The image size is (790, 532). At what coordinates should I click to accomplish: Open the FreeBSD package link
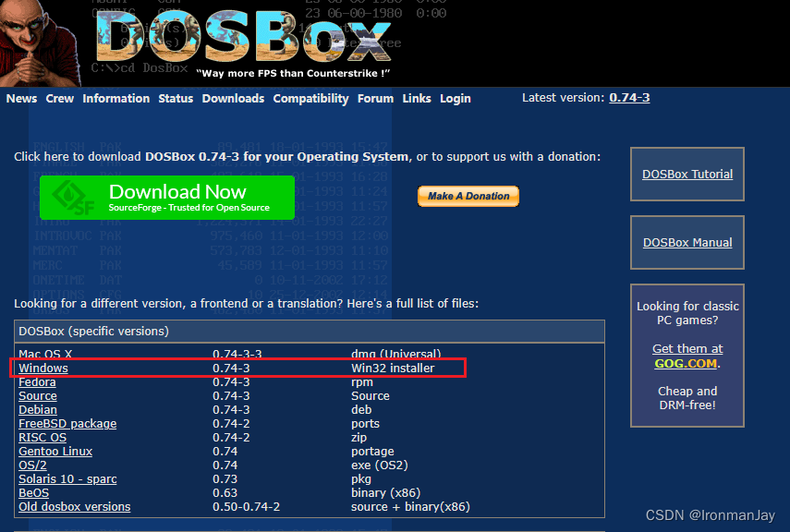click(x=67, y=424)
